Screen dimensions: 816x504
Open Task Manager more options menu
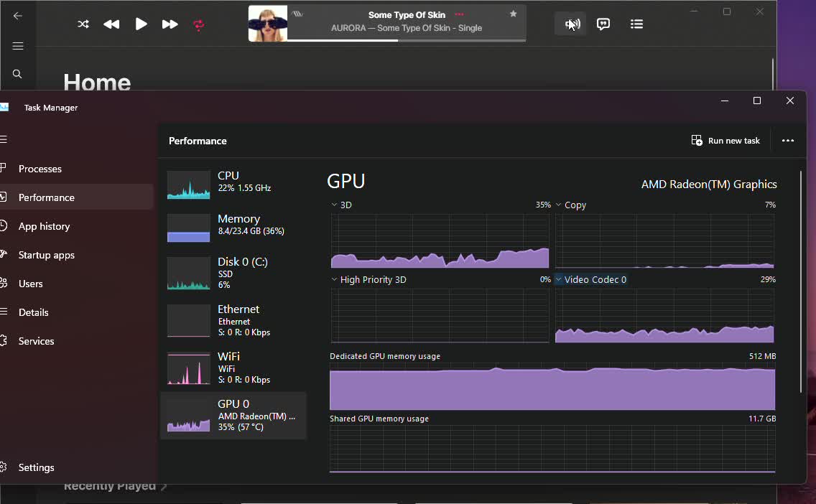click(x=788, y=141)
